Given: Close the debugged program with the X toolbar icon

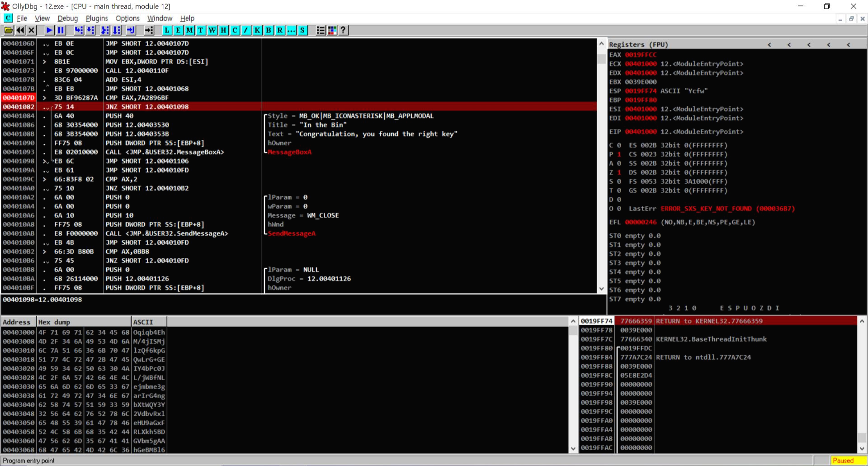Looking at the screenshot, I should click(x=31, y=30).
